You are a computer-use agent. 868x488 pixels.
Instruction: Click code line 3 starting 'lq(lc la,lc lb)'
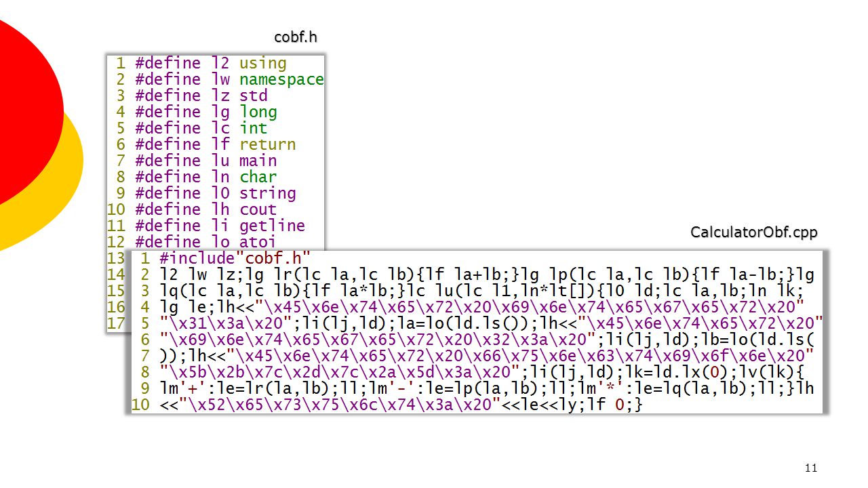(482, 291)
